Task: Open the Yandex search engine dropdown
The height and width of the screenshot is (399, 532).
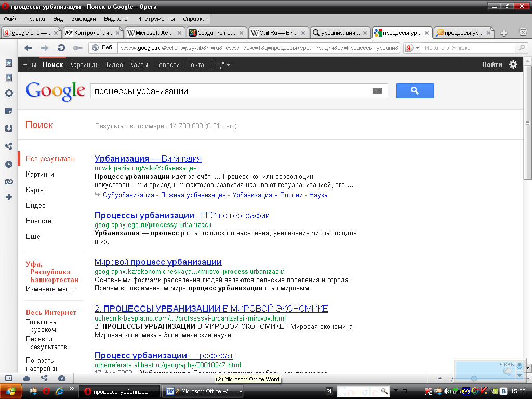Action: click(x=417, y=48)
